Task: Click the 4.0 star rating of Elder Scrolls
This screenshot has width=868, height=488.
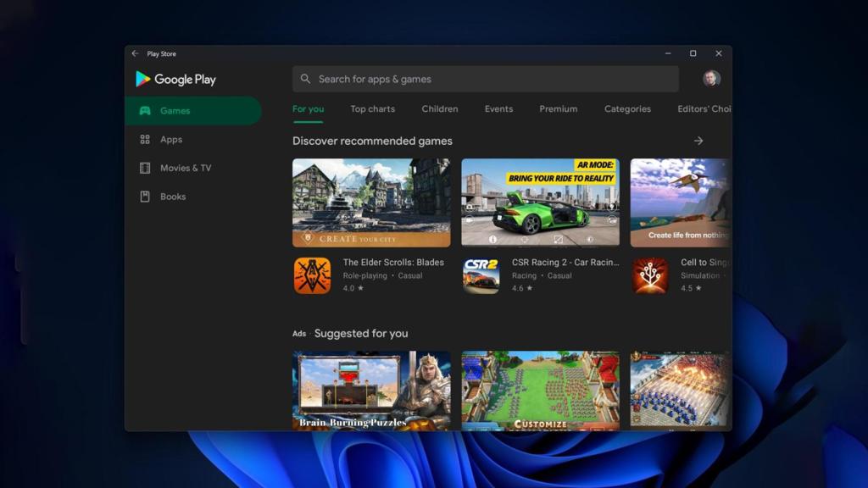Action: (x=353, y=288)
